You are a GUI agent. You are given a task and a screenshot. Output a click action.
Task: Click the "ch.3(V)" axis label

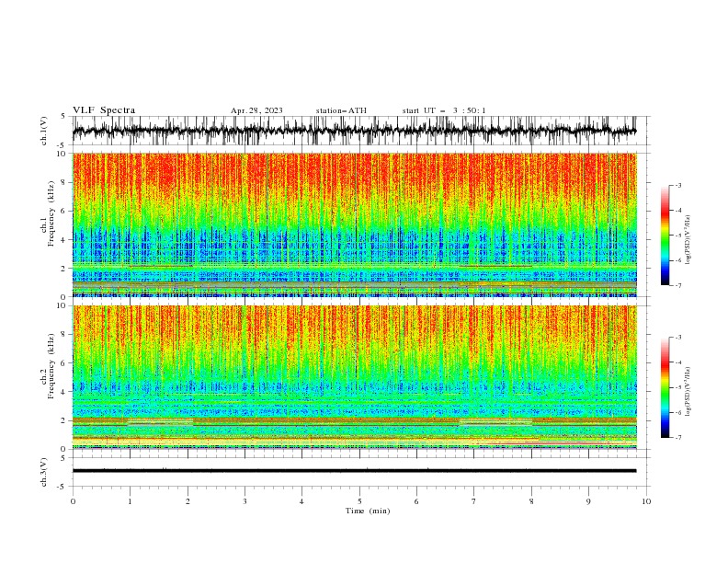[44, 472]
